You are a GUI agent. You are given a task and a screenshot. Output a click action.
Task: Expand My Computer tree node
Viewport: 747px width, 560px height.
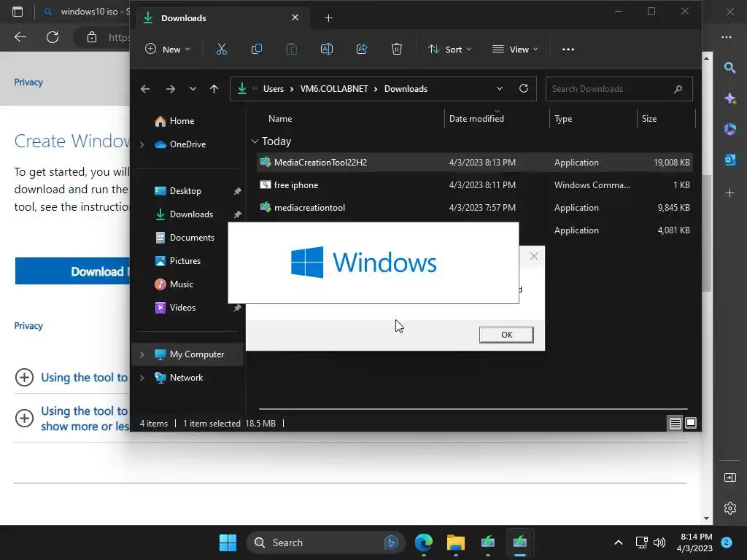tap(142, 354)
